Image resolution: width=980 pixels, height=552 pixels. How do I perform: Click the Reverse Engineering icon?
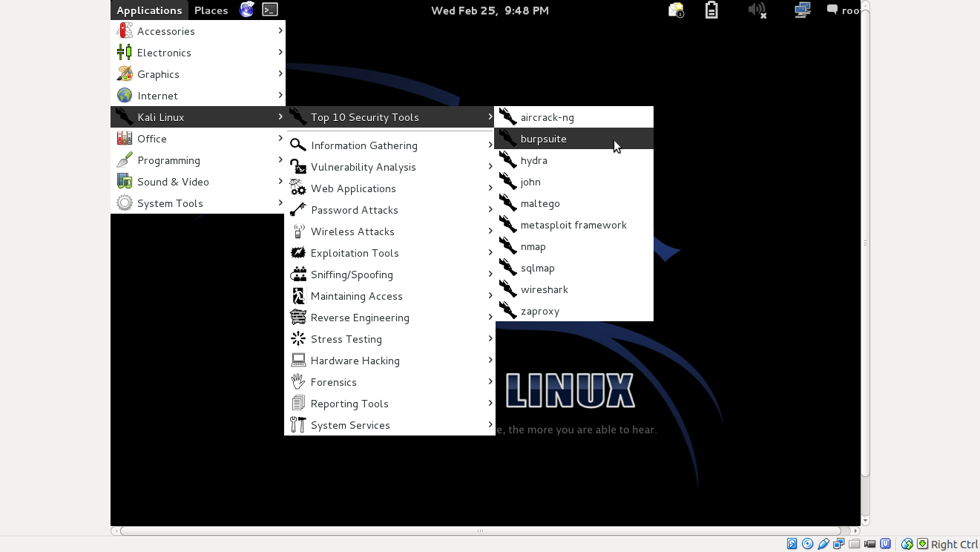click(298, 318)
